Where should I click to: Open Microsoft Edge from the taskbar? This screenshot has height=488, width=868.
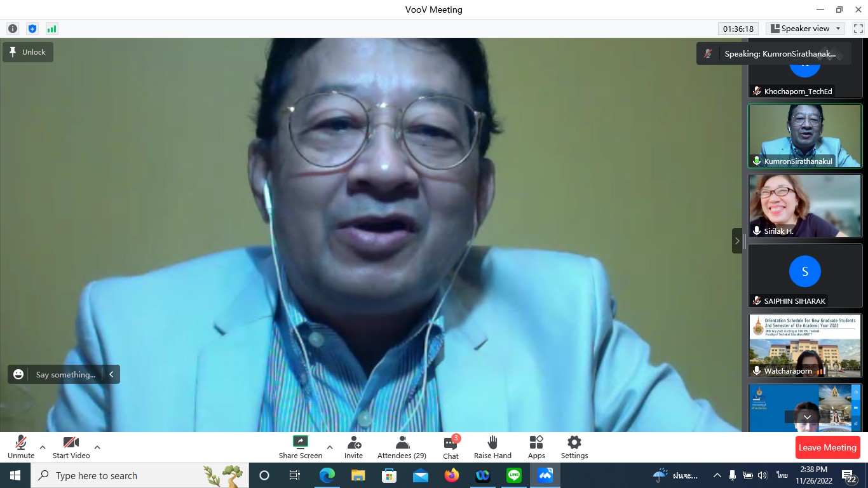point(327,475)
